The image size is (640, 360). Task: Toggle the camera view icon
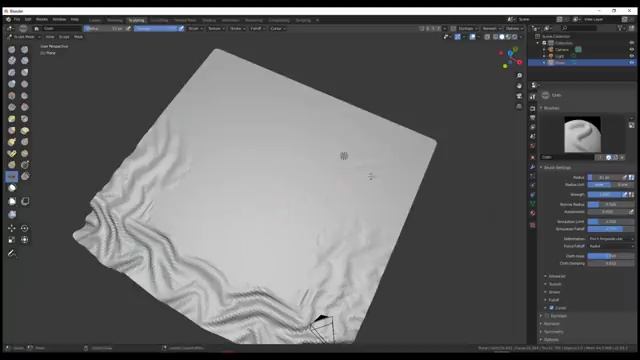[519, 96]
